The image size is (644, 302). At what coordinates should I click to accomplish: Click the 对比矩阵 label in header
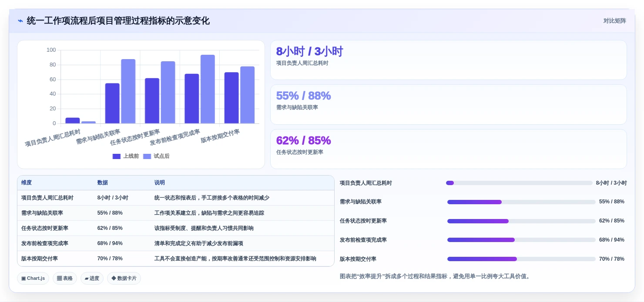pos(614,21)
